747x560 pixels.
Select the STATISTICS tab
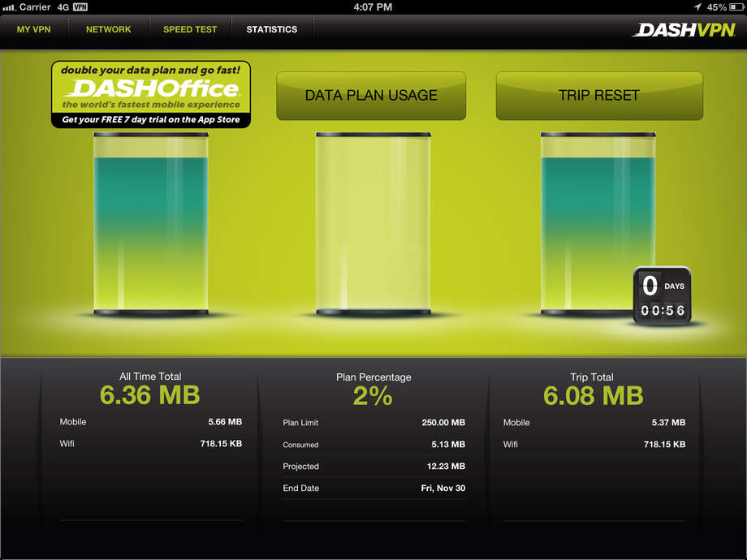click(x=272, y=29)
